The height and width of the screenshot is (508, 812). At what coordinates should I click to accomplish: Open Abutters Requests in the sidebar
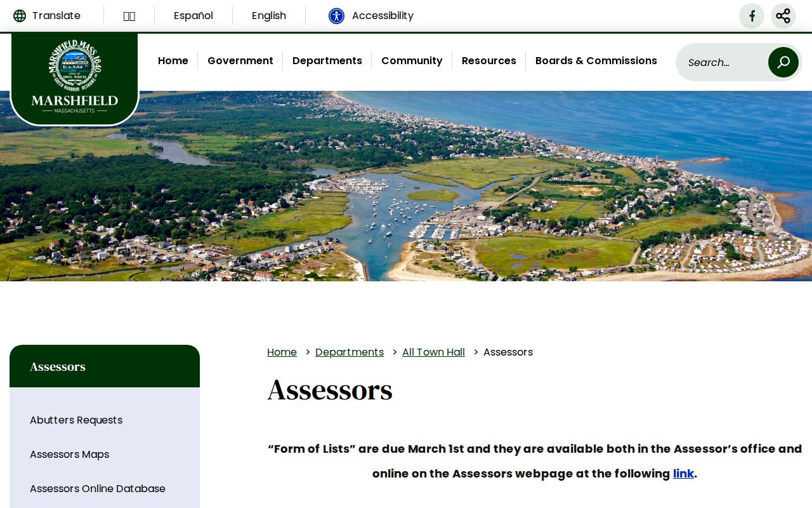tap(76, 420)
